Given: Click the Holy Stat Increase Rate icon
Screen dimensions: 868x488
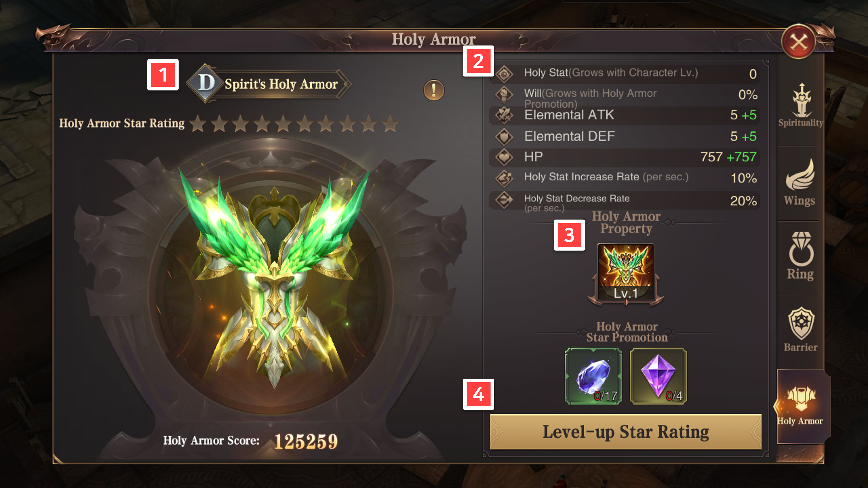Looking at the screenshot, I should [504, 178].
